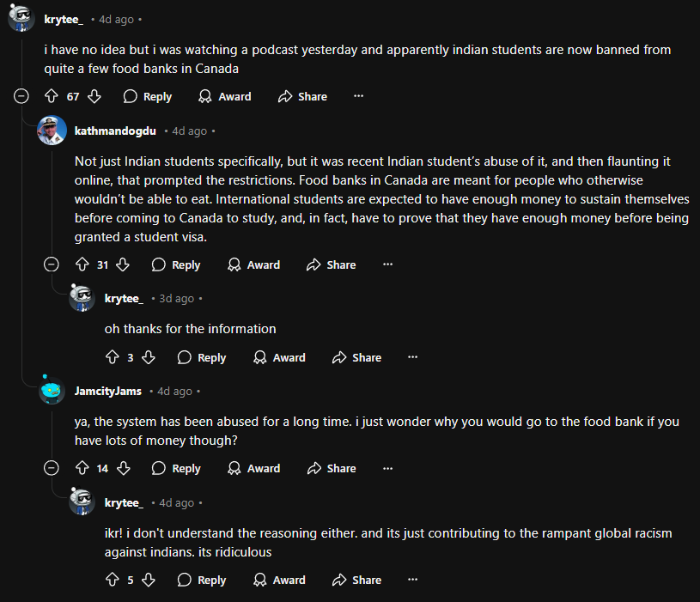Reply to the 'oh thanks for the information' comment
This screenshot has width=700, height=602.
coord(202,357)
